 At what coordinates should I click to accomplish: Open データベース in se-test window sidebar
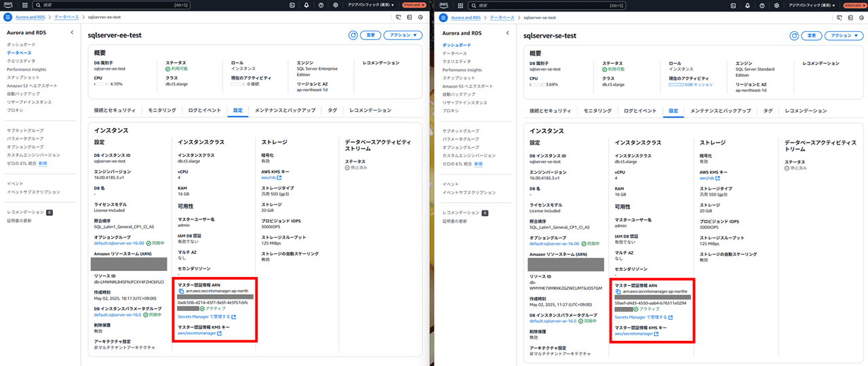454,53
